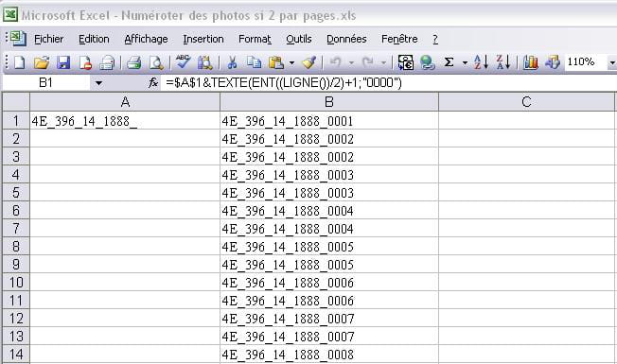617x364 pixels.
Task: Click the Print icon
Action: (134, 62)
